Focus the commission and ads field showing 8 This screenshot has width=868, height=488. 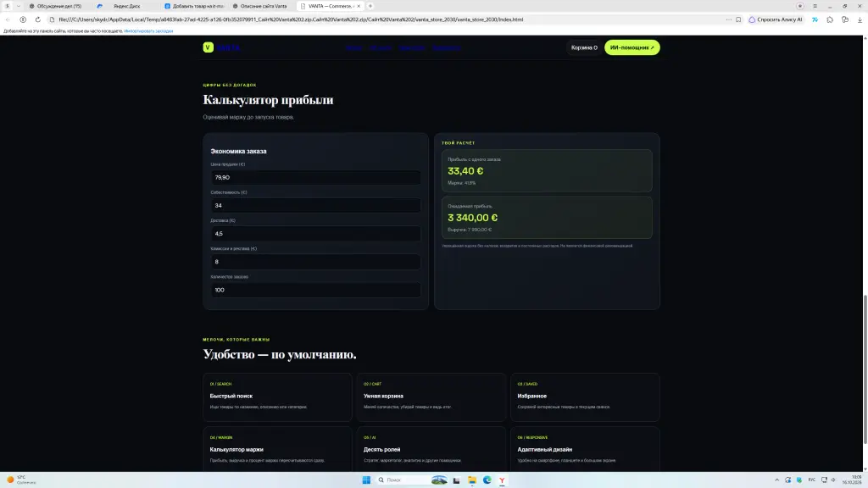(315, 262)
